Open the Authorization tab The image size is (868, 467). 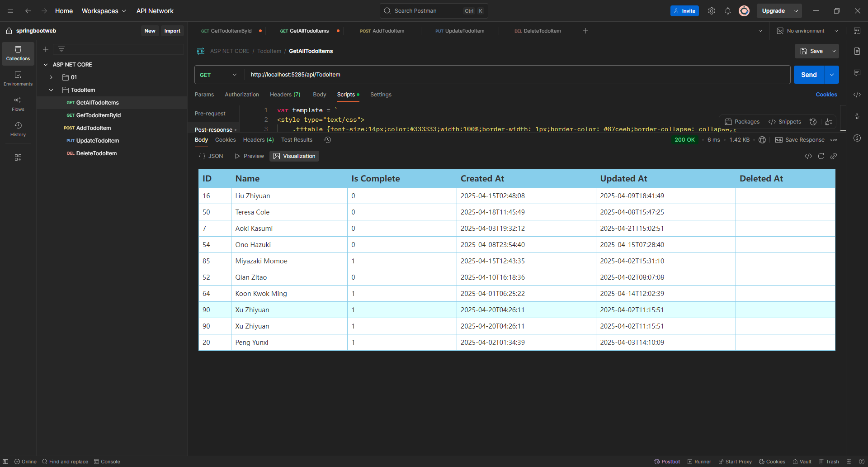[242, 95]
